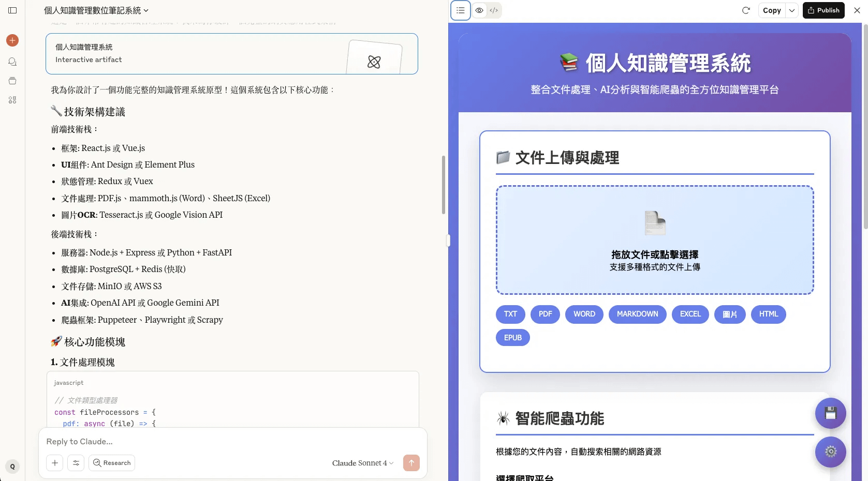Click the Publish button
Image resolution: width=868 pixels, height=481 pixels.
pos(823,10)
